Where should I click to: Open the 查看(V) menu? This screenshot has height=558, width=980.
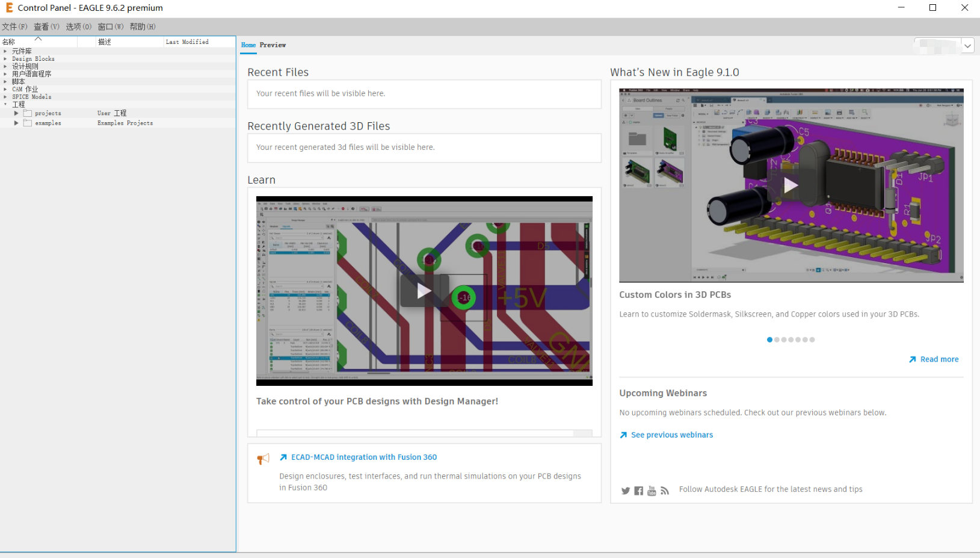tap(46, 26)
